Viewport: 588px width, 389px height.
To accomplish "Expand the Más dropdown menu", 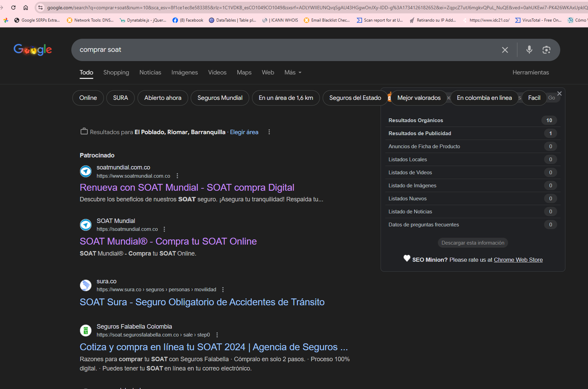I will pyautogui.click(x=293, y=72).
